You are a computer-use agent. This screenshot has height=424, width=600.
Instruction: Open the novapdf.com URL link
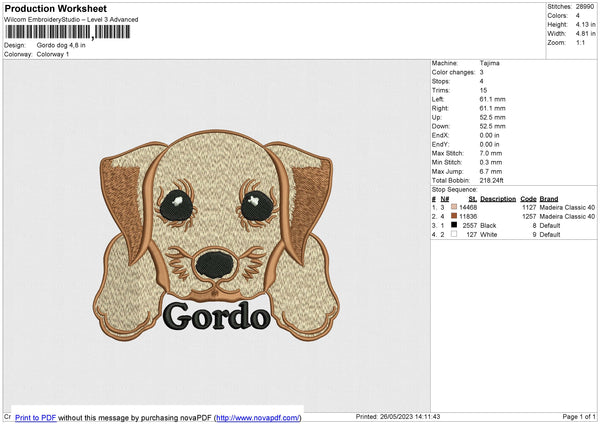click(258, 417)
